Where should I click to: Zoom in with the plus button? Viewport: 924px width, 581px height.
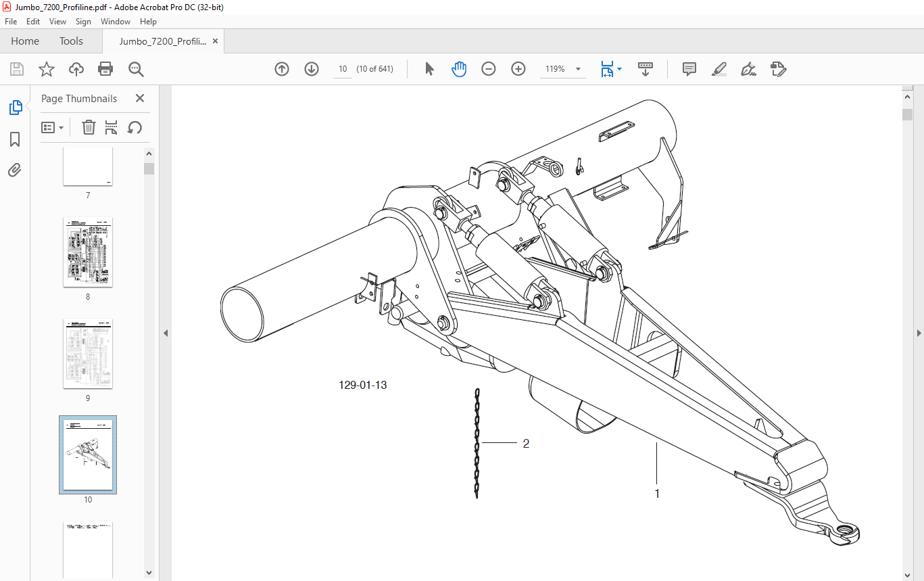(518, 69)
